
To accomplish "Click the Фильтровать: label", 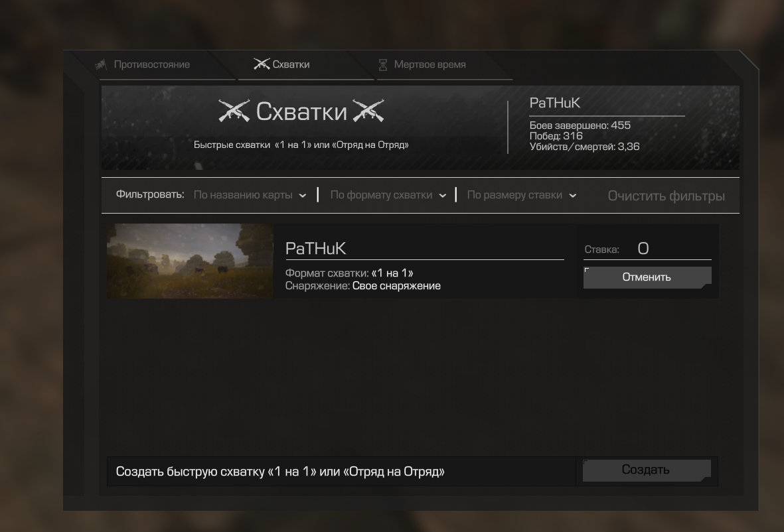I will tap(150, 194).
